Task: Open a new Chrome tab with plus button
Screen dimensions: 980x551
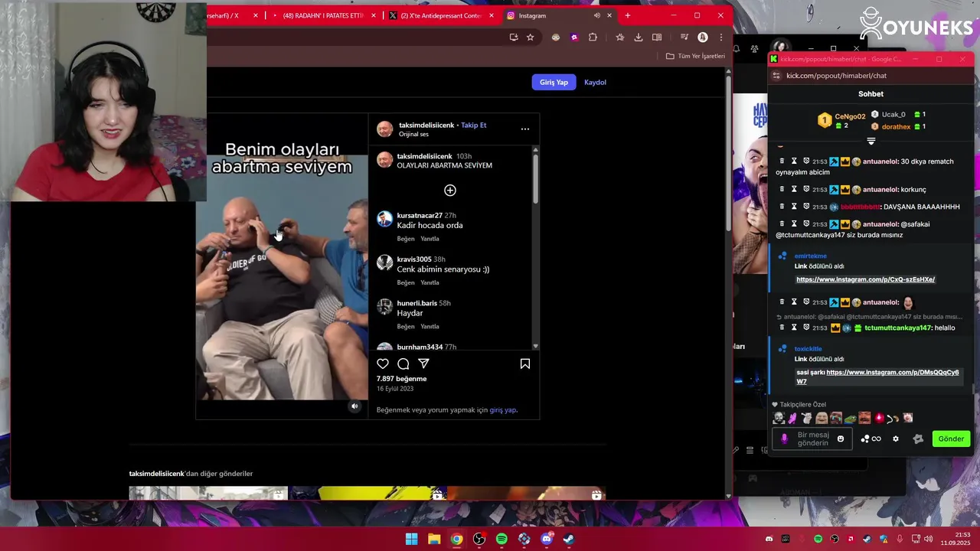Action: [628, 15]
